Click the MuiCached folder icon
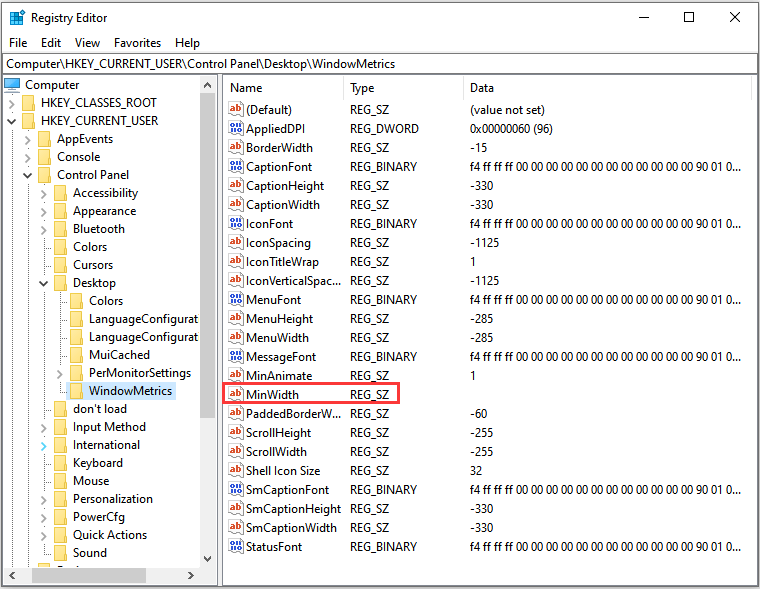Screen dimensions: 760x589 77,355
